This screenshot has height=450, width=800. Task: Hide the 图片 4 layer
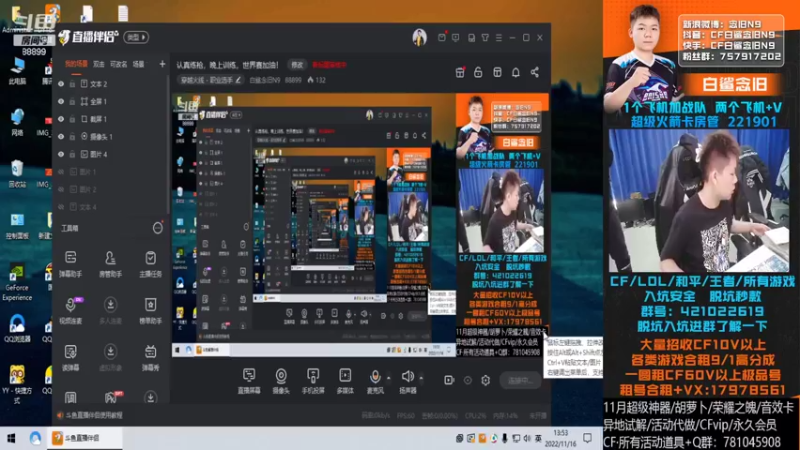pyautogui.click(x=61, y=154)
